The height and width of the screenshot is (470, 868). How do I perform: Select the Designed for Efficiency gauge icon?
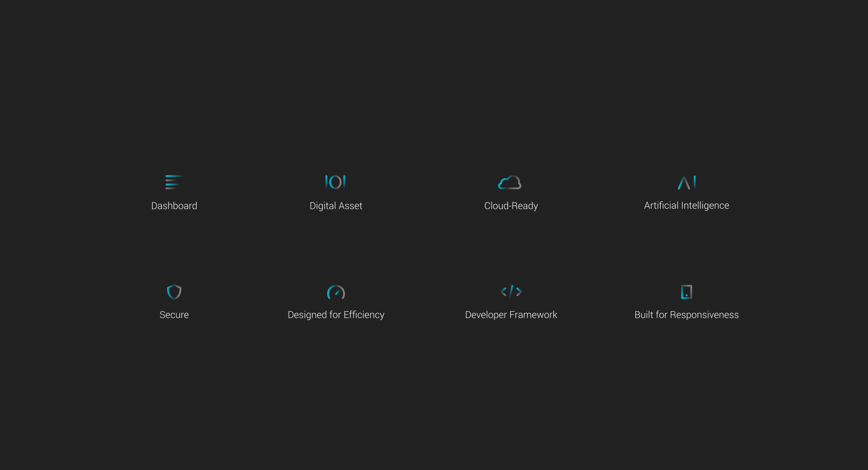click(x=336, y=292)
